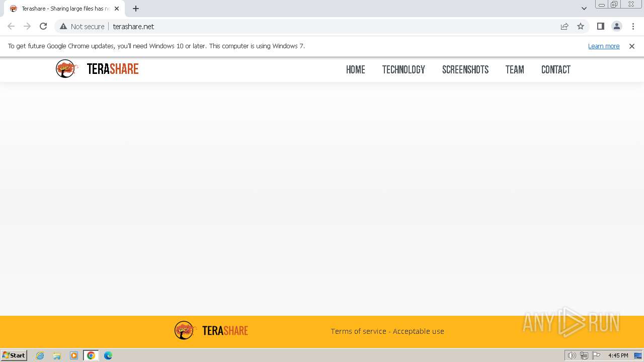
Task: Open the share page icon in address bar
Action: point(565,26)
